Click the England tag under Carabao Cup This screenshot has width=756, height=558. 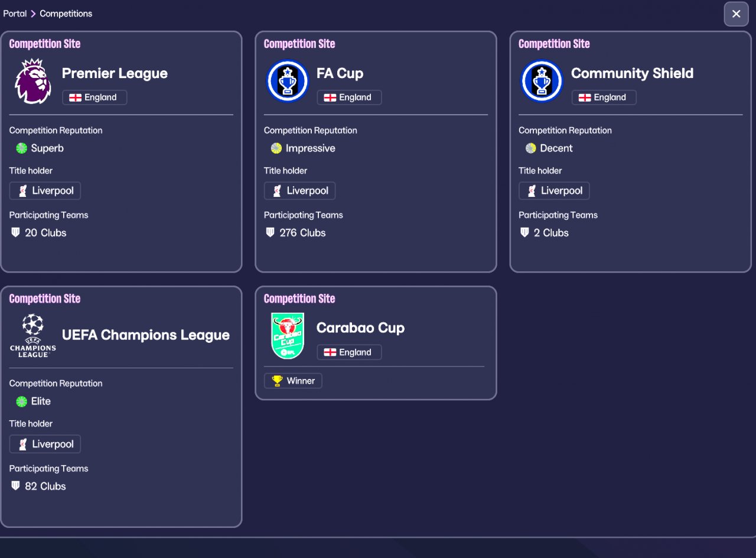(349, 352)
